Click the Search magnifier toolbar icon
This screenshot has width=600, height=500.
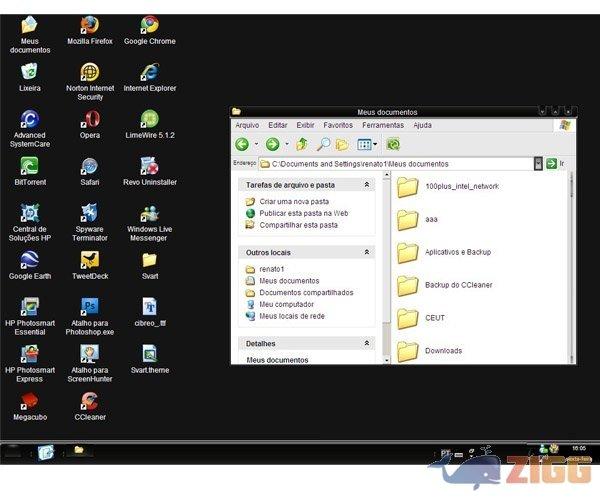323,144
